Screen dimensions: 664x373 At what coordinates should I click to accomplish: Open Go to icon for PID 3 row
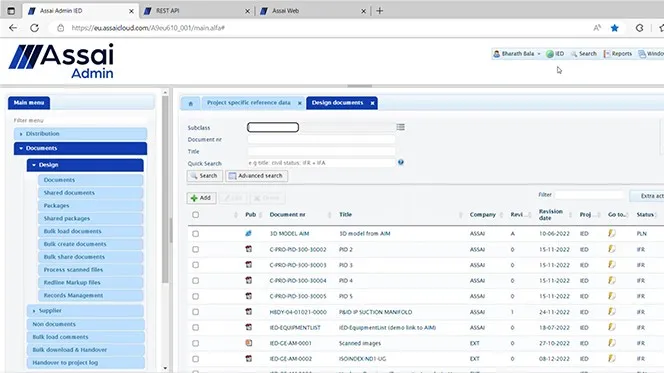click(611, 264)
